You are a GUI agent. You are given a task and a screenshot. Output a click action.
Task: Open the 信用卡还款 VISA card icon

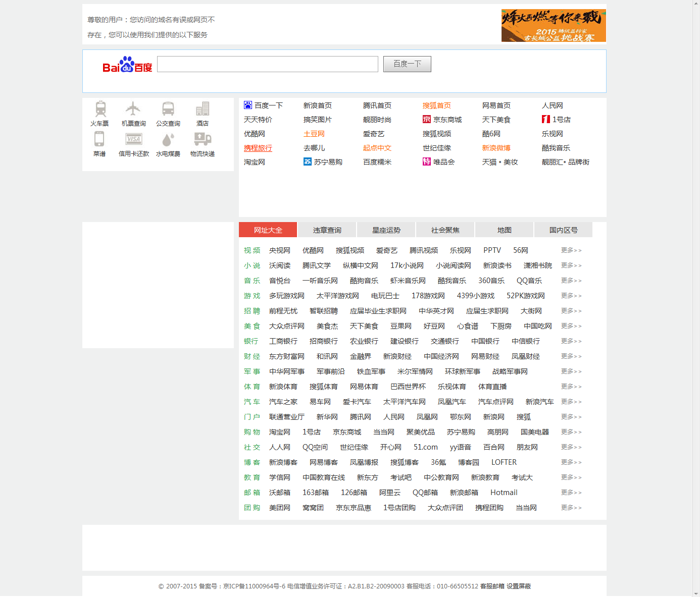click(134, 139)
